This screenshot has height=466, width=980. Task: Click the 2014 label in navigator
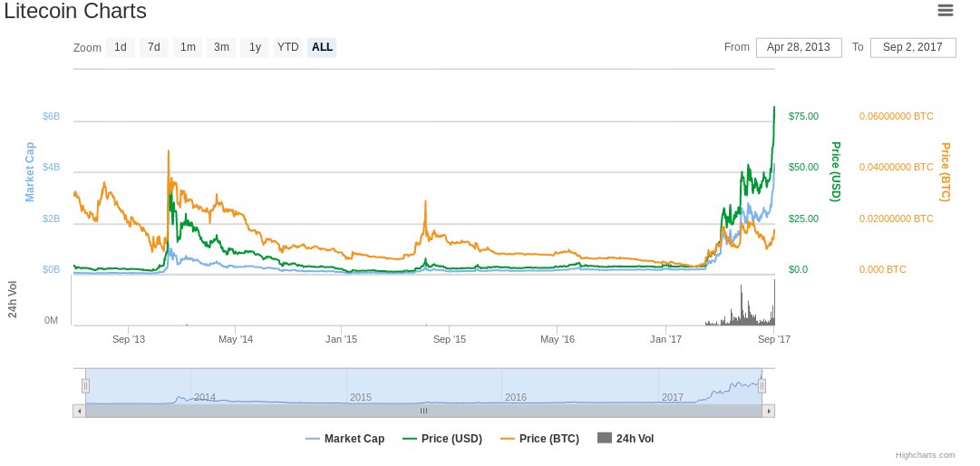tap(205, 397)
